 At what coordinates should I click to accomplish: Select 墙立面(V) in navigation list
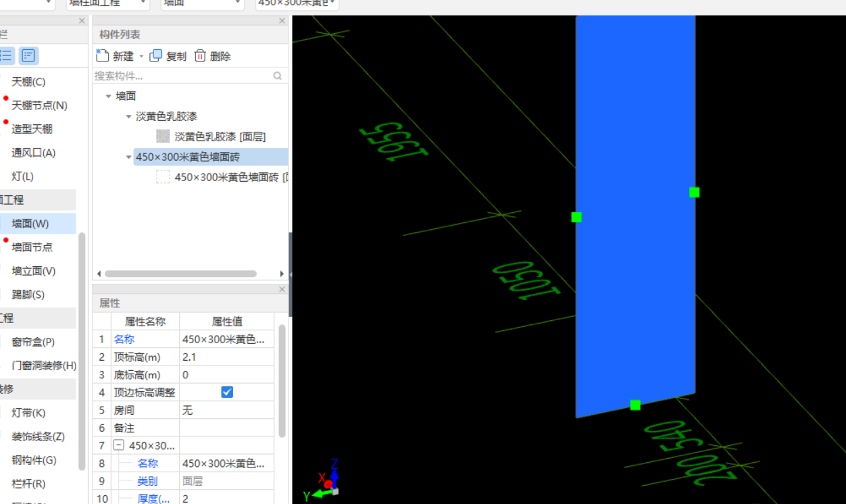coord(33,271)
